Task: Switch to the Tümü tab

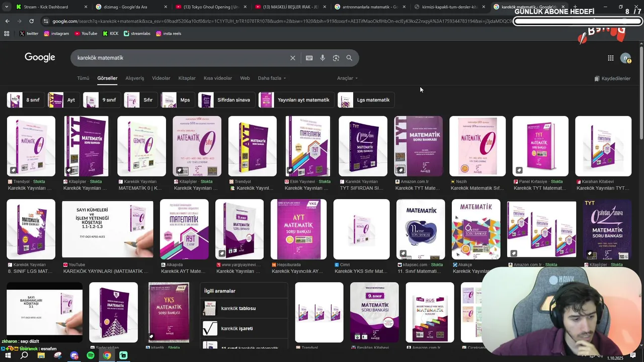Action: 83,78
